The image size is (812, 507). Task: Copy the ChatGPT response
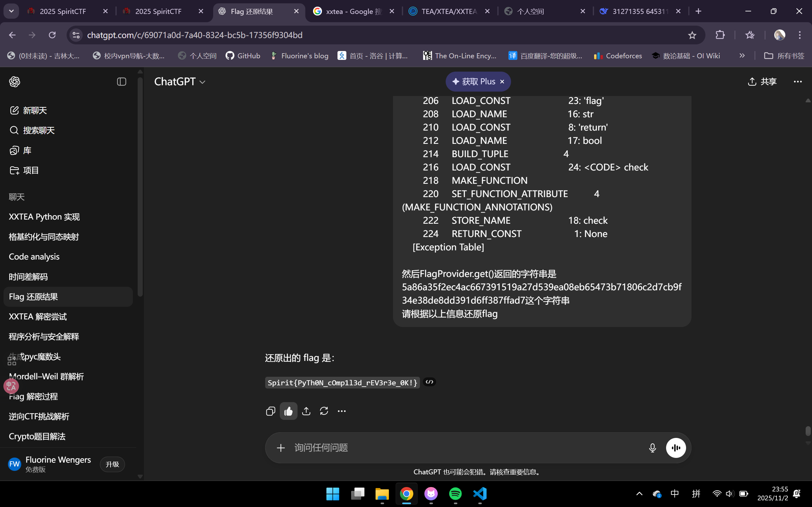point(271,411)
